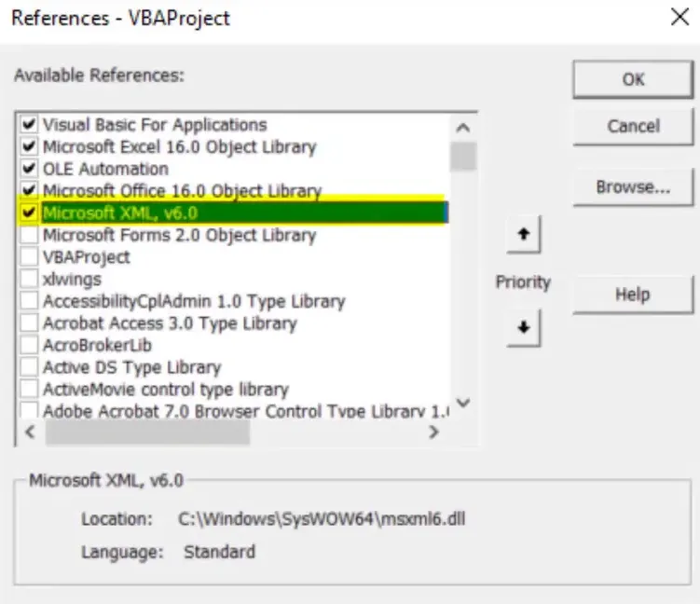Uncheck Visual Basic For Applications reference
Viewport: 700px width, 604px height.
pos(29,124)
